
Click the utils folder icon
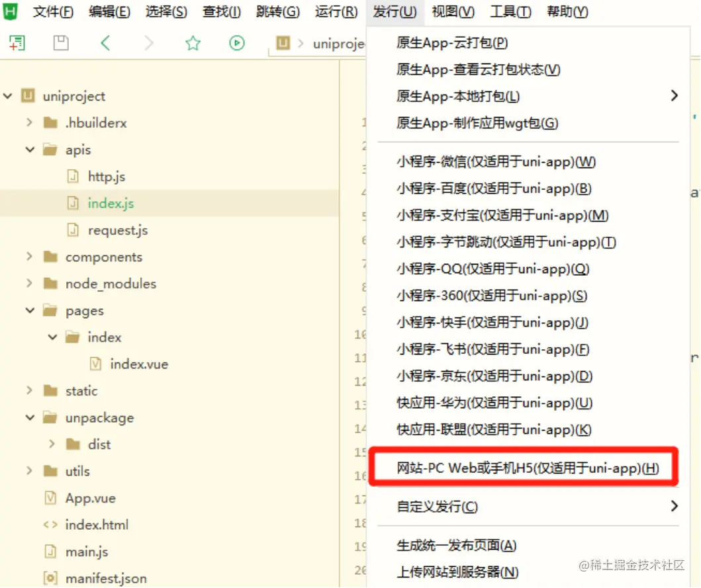pyautogui.click(x=50, y=471)
